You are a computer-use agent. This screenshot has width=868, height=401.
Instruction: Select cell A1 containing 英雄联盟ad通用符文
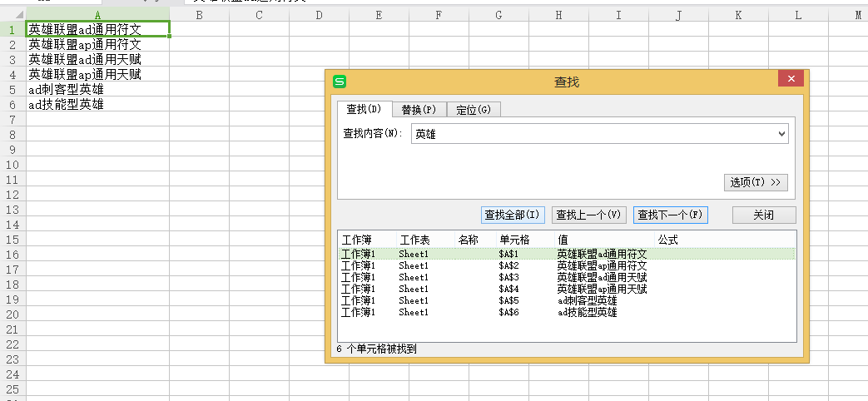[97, 29]
